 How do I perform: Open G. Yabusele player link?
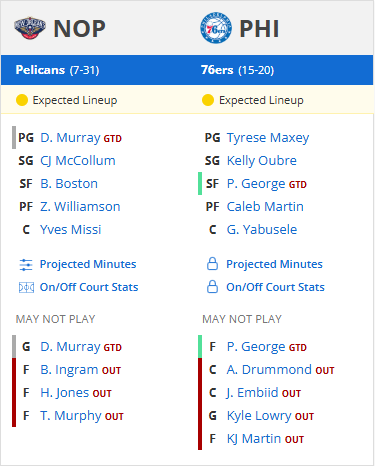[262, 230]
